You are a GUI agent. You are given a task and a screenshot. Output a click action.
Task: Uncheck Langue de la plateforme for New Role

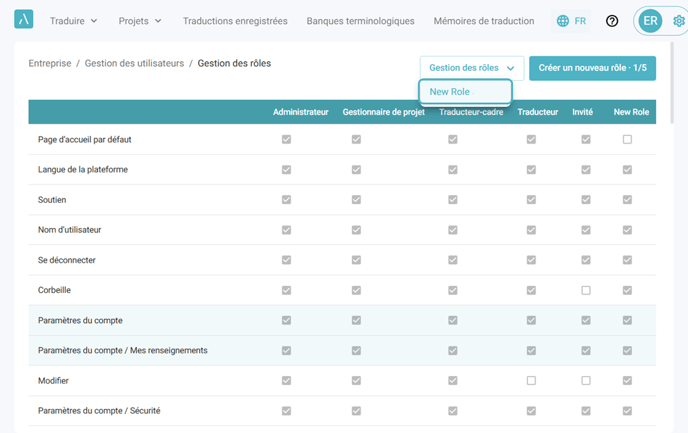tap(627, 170)
